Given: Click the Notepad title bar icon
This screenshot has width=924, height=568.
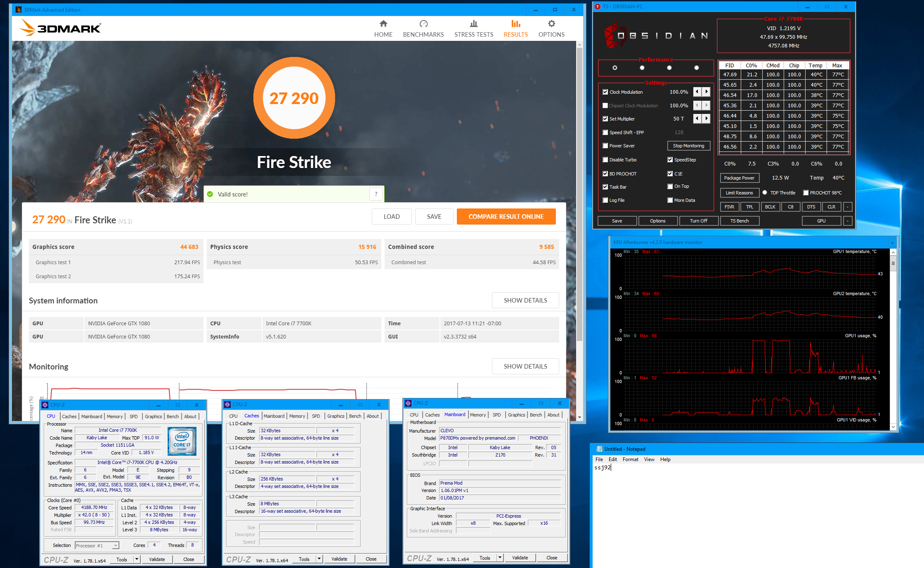Looking at the screenshot, I should [599, 449].
